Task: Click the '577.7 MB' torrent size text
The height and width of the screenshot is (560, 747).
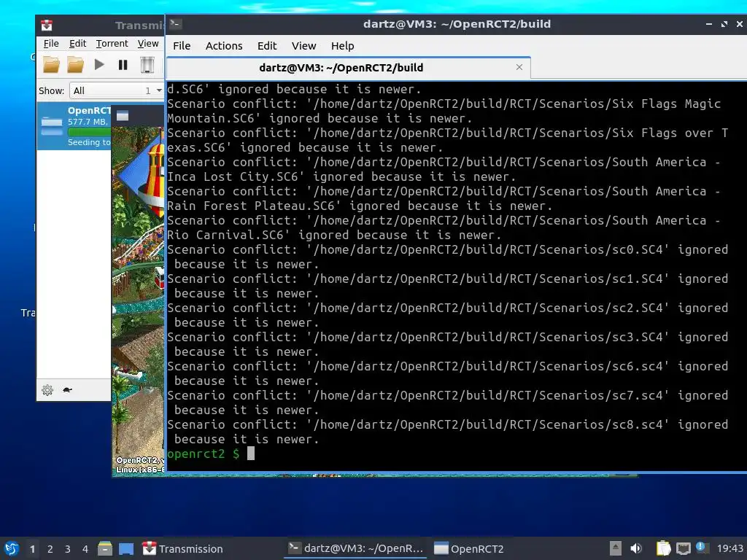Action: [x=88, y=122]
